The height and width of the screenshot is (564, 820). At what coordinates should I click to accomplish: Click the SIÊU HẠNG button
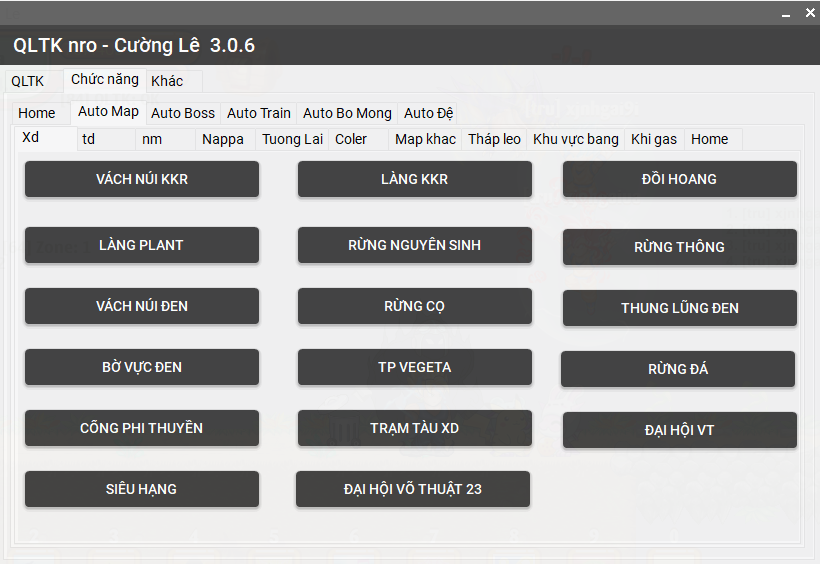click(142, 489)
